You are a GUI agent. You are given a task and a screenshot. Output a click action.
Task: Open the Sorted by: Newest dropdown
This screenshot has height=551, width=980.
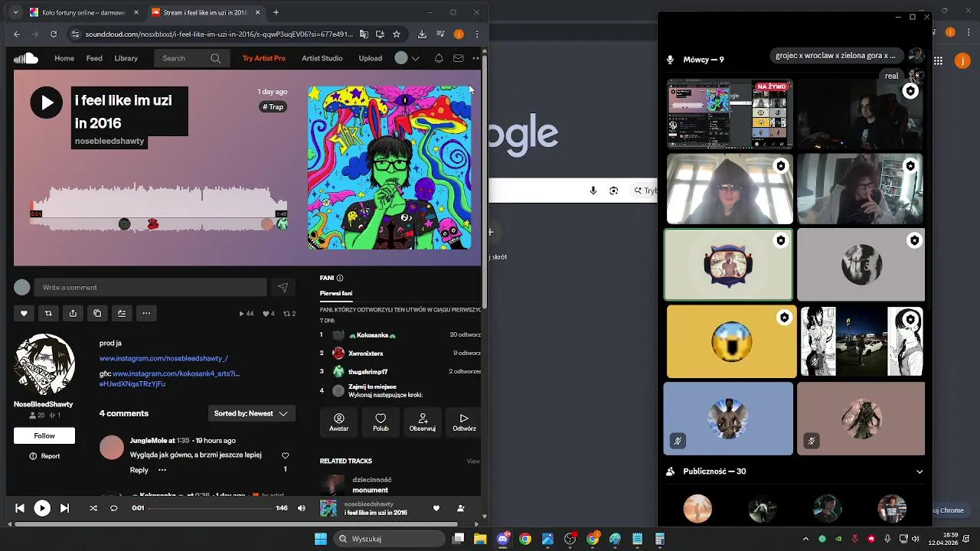(251, 413)
